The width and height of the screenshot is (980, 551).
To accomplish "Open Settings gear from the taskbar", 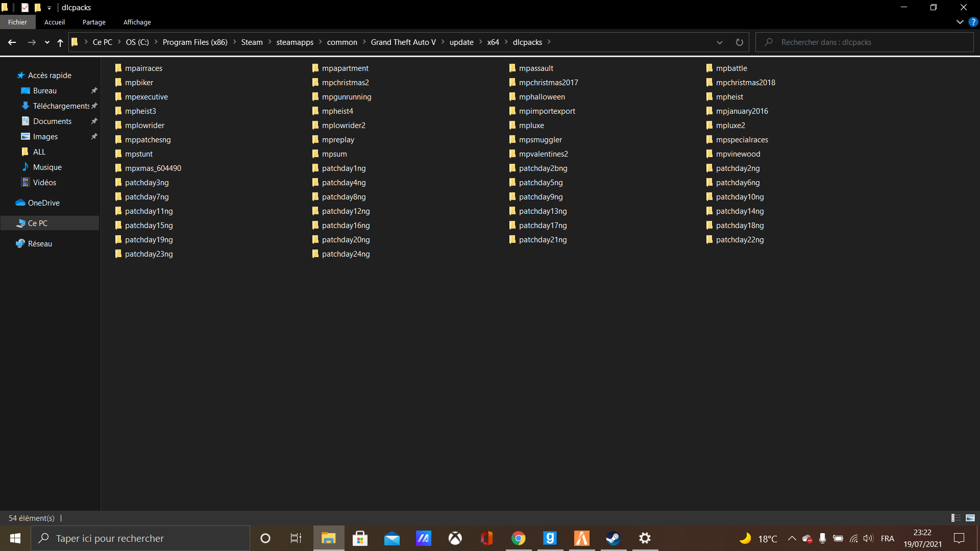I will [x=645, y=538].
